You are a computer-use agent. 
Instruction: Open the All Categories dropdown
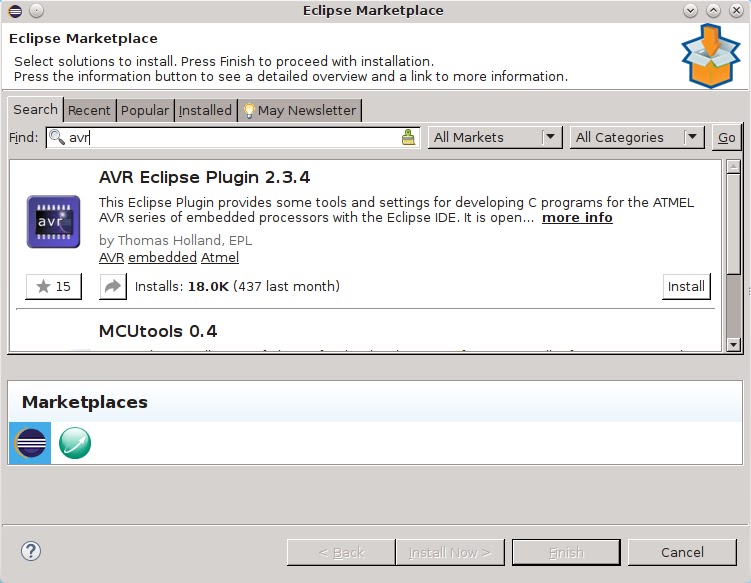637,137
